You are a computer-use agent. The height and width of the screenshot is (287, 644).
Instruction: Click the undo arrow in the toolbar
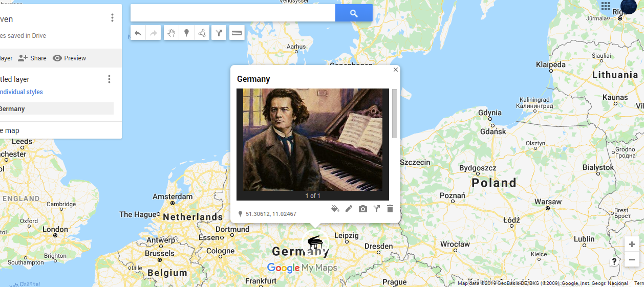(x=138, y=33)
